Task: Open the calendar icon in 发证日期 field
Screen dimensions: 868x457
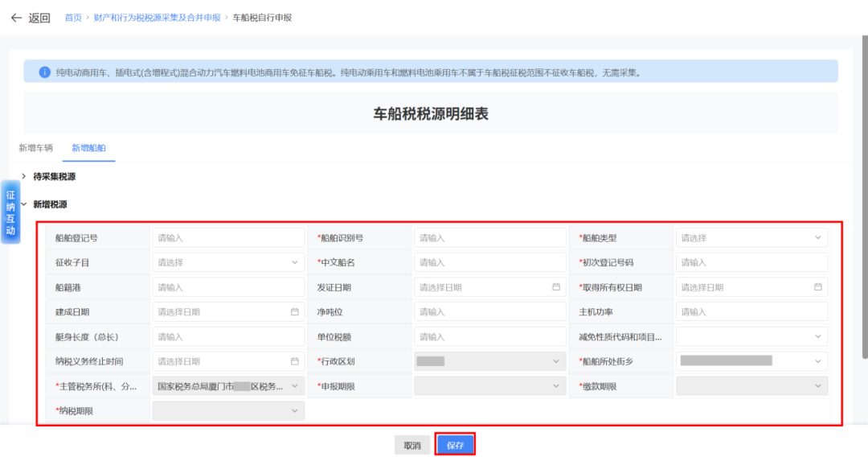Action: [x=556, y=287]
